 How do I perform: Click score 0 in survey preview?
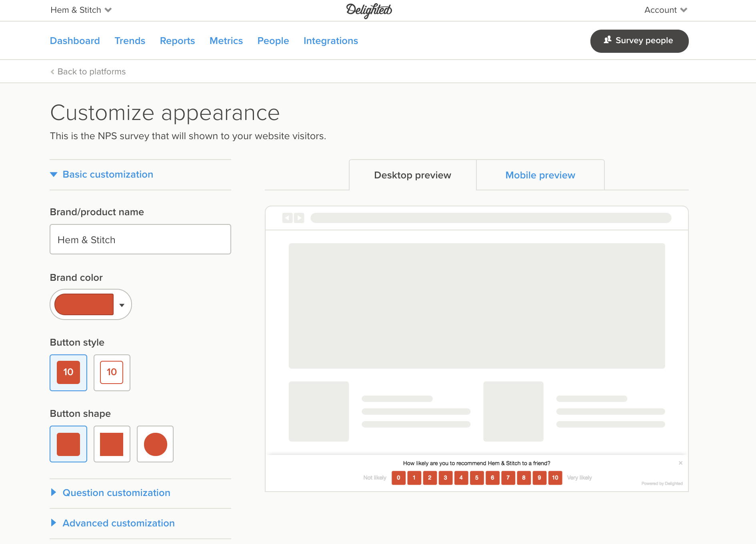click(x=398, y=478)
